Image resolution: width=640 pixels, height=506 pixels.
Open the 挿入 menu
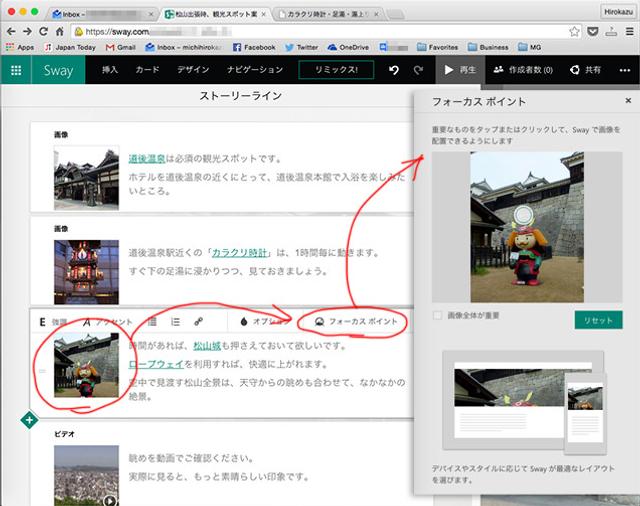point(110,70)
